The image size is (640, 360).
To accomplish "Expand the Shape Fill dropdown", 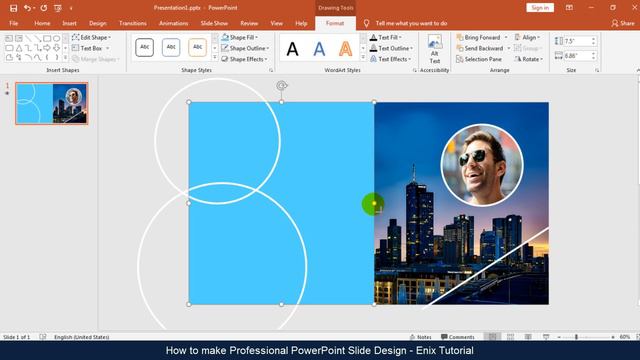I will coord(240,38).
